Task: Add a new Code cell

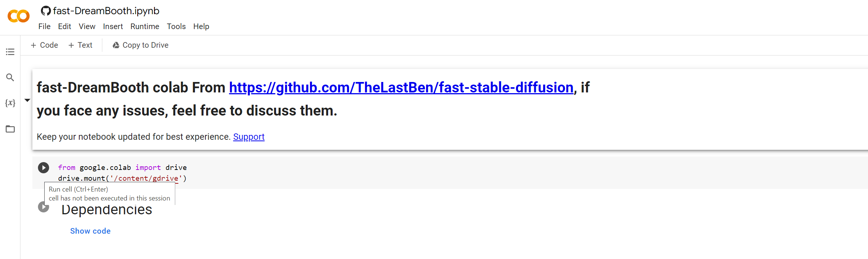Action: point(44,45)
